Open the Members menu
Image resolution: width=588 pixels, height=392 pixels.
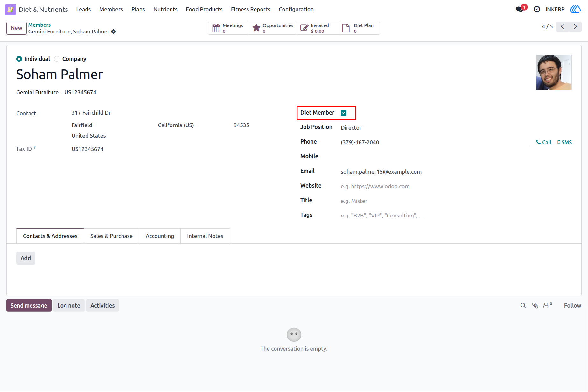(111, 9)
